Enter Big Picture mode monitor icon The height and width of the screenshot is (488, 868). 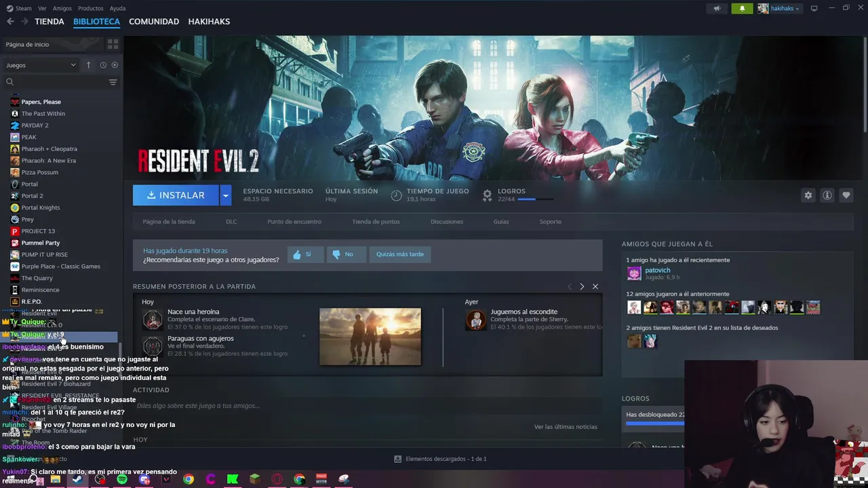pyautogui.click(x=814, y=8)
